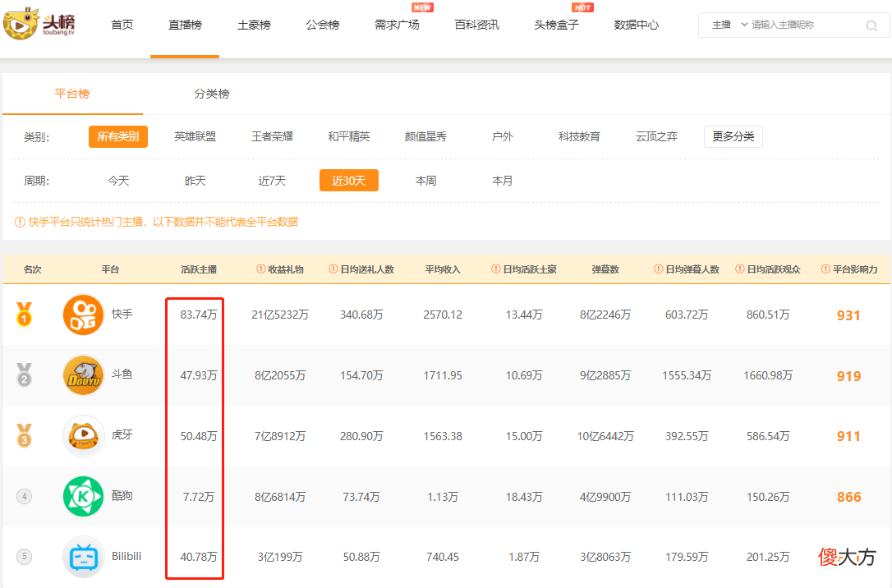The height and width of the screenshot is (588, 892).
Task: Expand 更多分类 category options
Action: point(733,136)
